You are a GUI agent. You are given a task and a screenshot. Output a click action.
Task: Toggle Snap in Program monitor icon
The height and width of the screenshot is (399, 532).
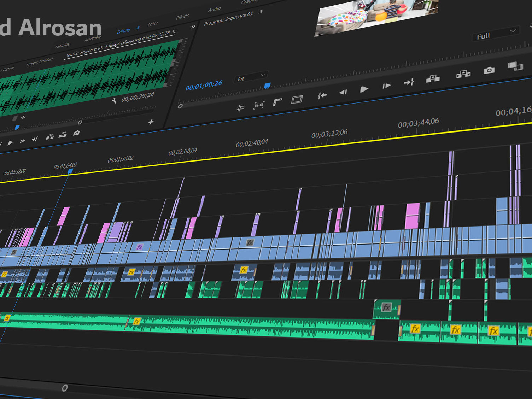259,105
